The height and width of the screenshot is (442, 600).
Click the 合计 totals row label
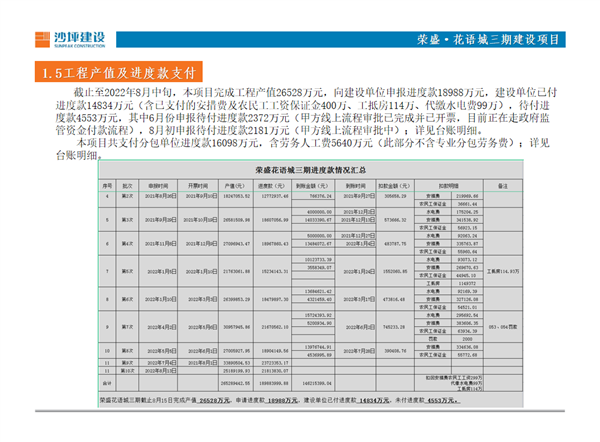(107, 383)
